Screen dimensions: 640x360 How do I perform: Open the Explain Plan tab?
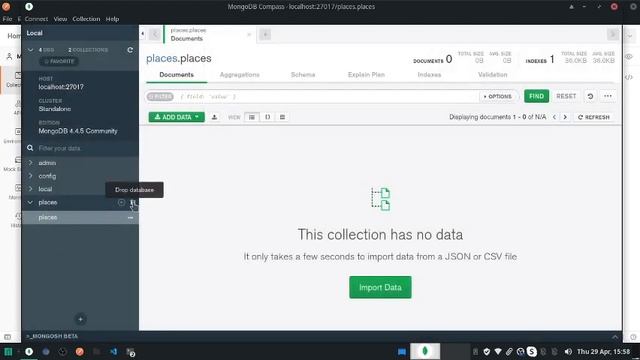(x=366, y=75)
